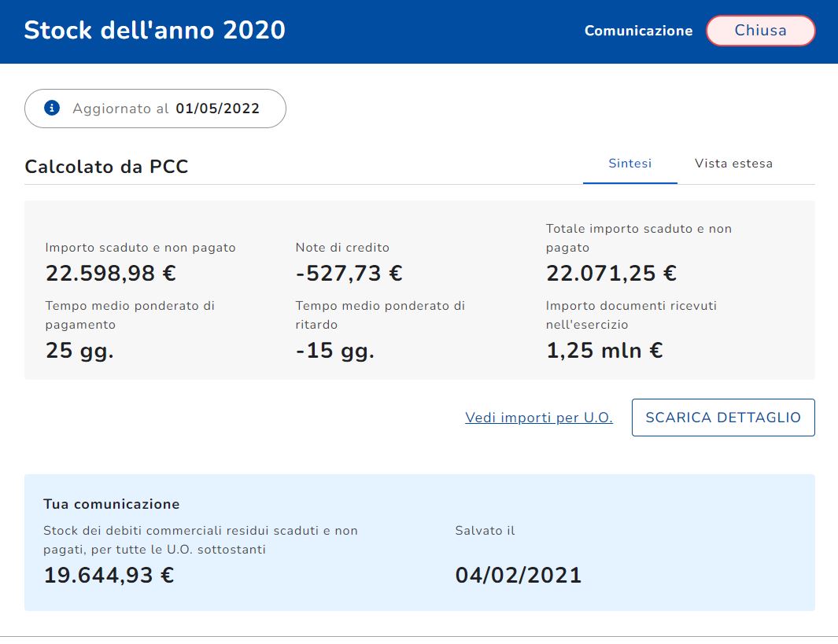
Task: Select the communicated stock value 19.644,93 €
Action: (x=109, y=575)
